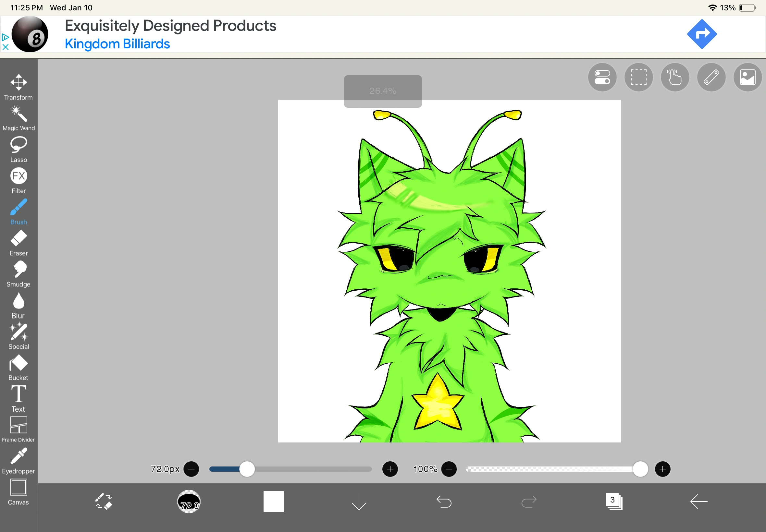Select the Transform tool
This screenshot has width=766, height=532.
pyautogui.click(x=19, y=87)
